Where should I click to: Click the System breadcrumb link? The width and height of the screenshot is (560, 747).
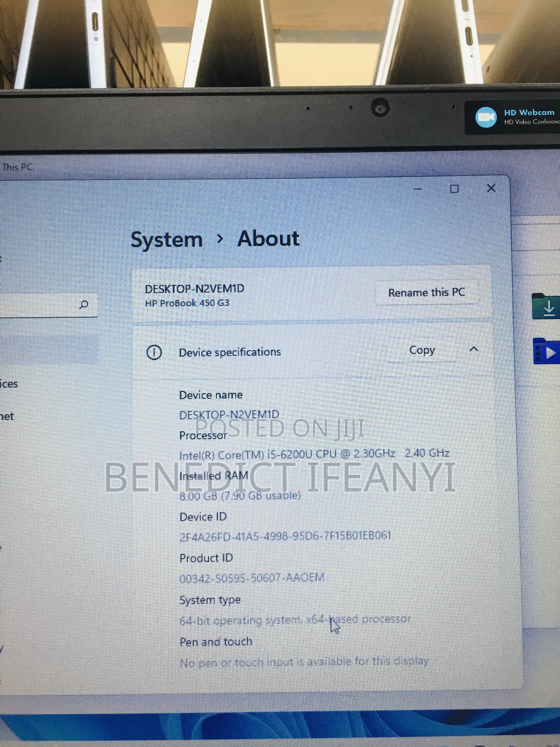(167, 240)
